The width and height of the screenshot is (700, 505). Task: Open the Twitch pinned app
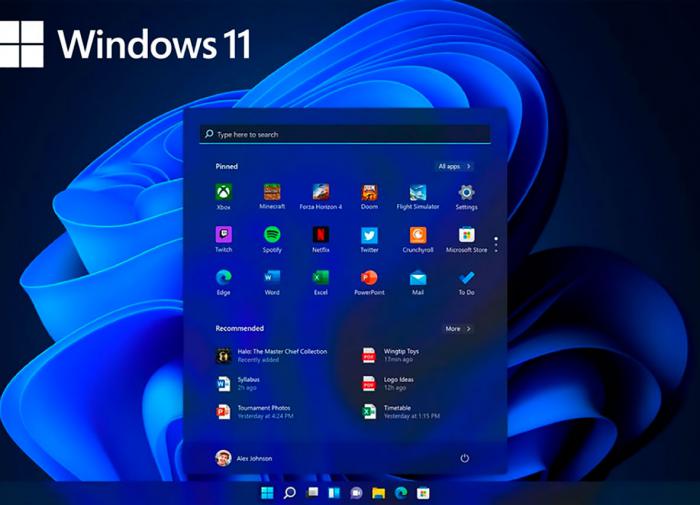coord(223,235)
